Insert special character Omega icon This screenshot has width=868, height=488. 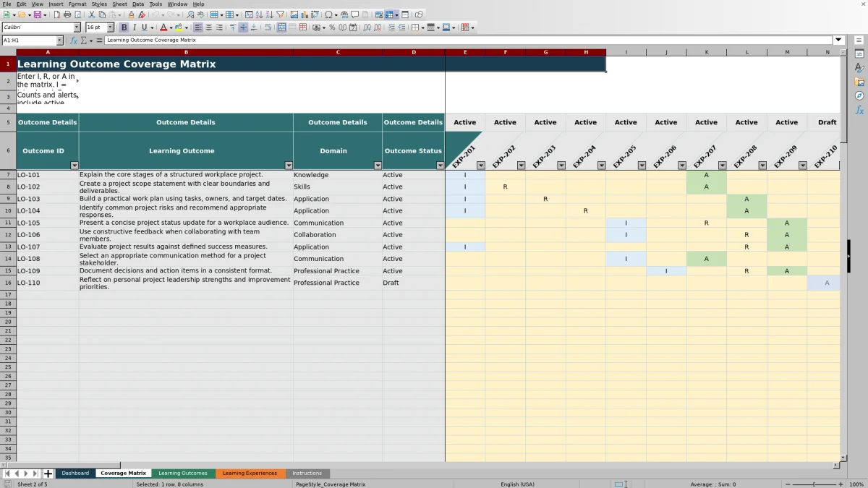(328, 14)
